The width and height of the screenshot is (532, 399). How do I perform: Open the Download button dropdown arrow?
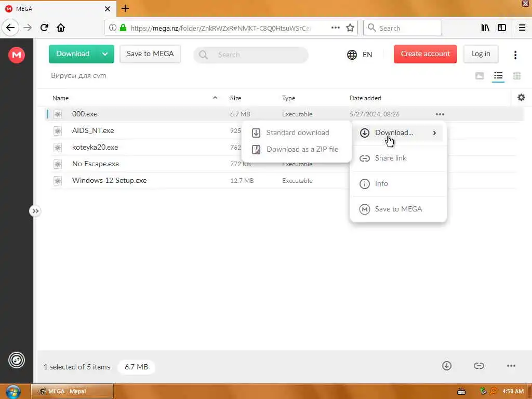pyautogui.click(x=105, y=54)
